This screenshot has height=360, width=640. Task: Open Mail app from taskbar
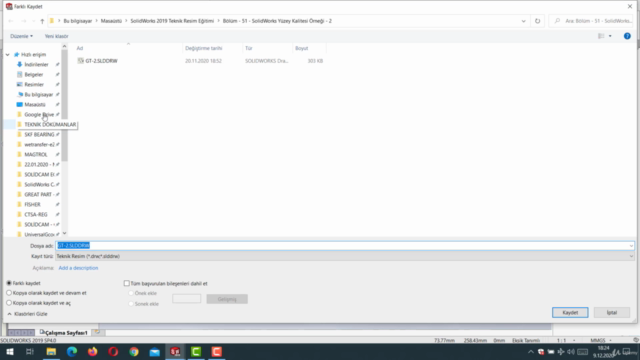pyautogui.click(x=155, y=351)
